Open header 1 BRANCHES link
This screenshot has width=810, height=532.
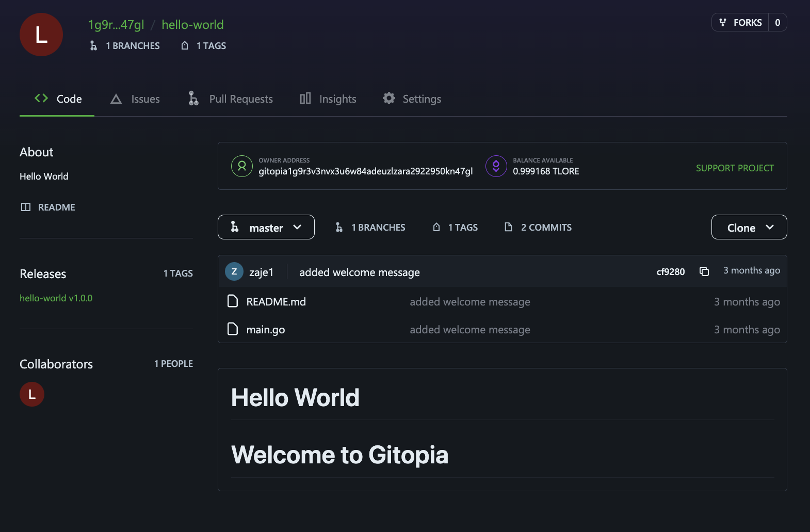[x=133, y=46]
